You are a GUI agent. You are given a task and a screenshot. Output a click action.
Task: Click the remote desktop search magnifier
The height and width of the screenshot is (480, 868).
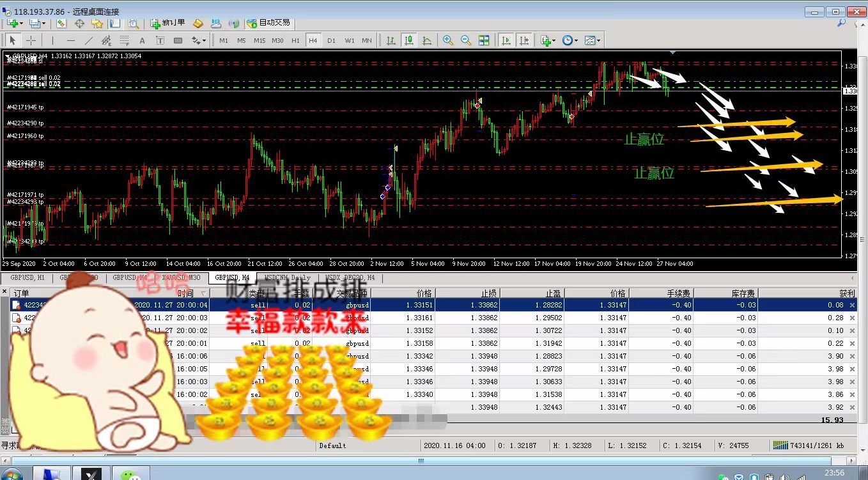point(842,23)
